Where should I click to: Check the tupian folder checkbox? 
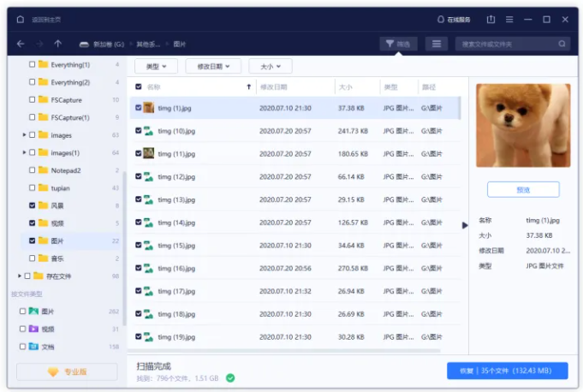tap(33, 188)
